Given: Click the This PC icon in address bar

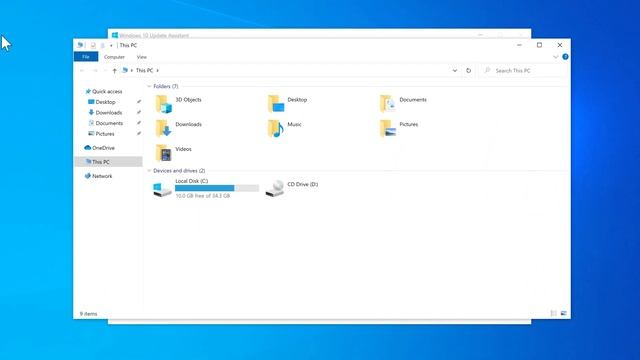Looking at the screenshot, I should (125, 70).
